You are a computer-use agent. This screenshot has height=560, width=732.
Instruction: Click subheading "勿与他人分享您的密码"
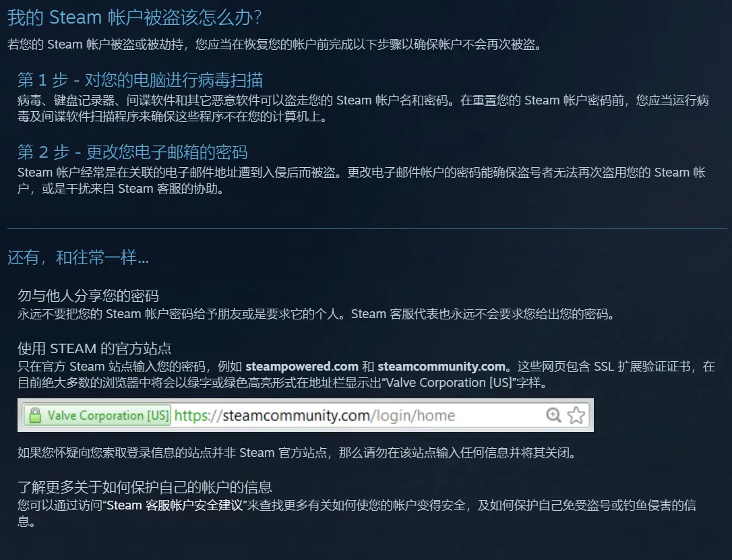[88, 296]
